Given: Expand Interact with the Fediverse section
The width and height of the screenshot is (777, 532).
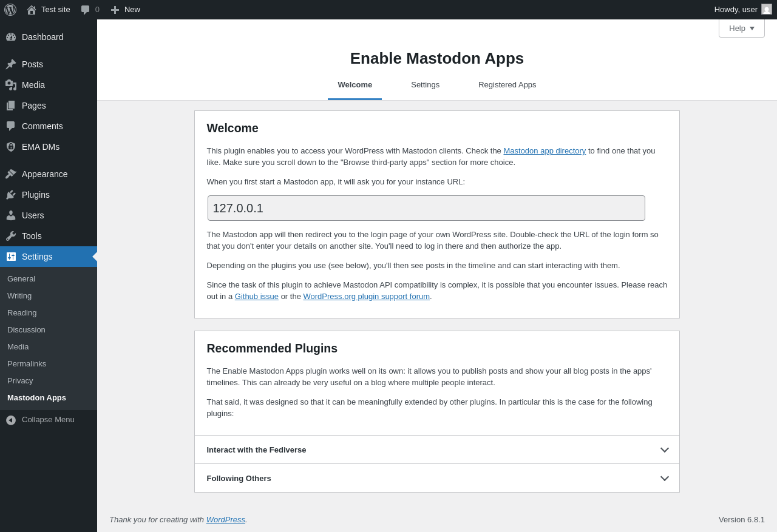Looking at the screenshot, I should point(437,450).
